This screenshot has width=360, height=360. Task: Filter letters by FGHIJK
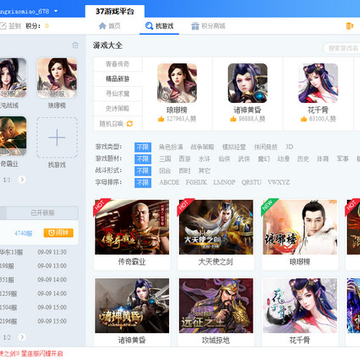(196, 183)
